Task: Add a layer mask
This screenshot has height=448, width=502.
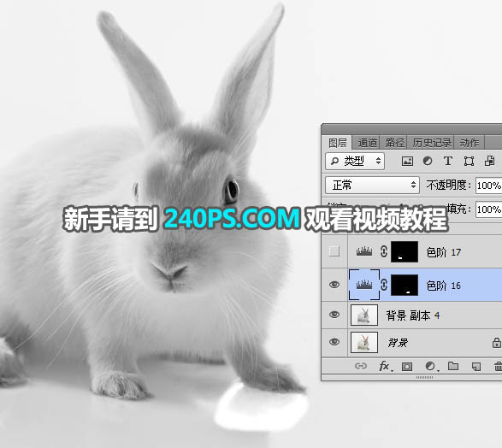Action: click(x=407, y=367)
